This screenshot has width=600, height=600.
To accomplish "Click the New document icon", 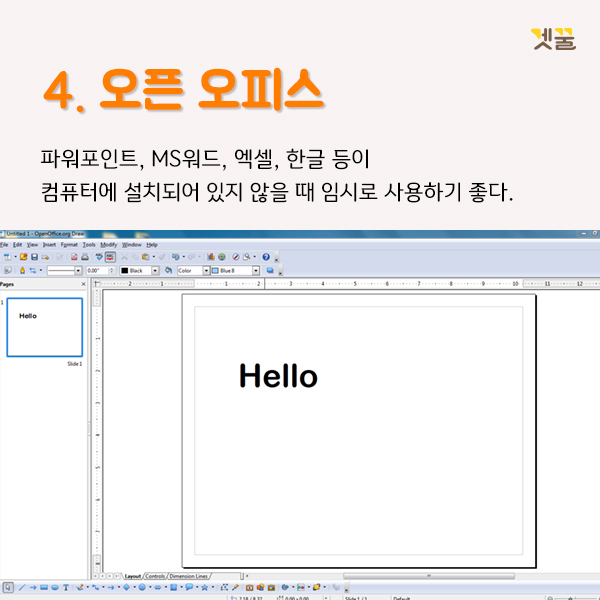I will (x=8, y=257).
